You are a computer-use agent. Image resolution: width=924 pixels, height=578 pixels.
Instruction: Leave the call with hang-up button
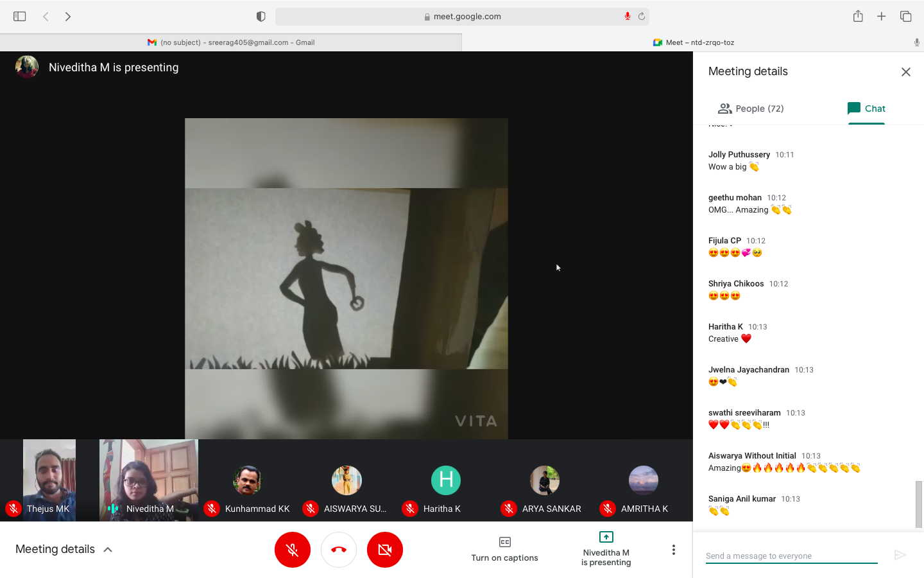point(339,550)
